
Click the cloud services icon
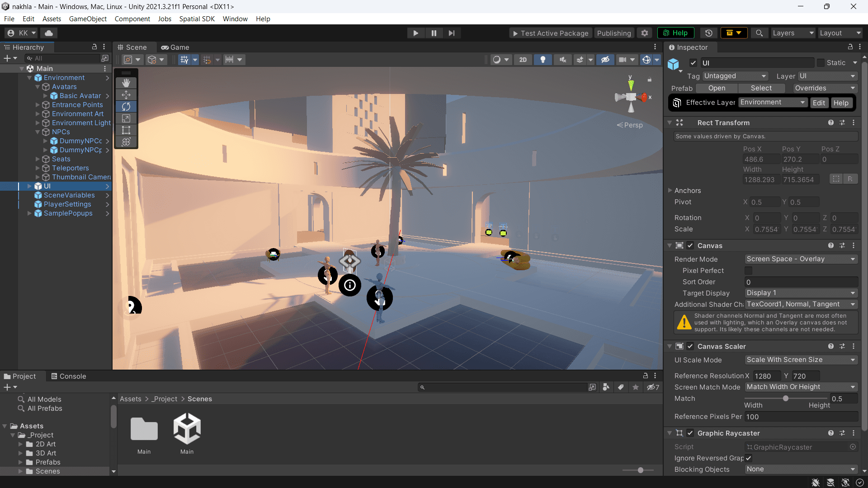(x=49, y=33)
